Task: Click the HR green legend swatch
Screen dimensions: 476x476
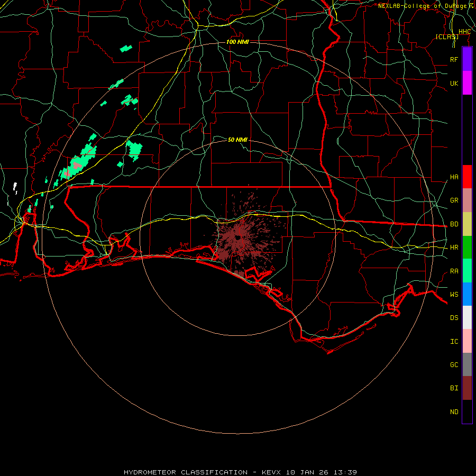Action: (x=467, y=248)
